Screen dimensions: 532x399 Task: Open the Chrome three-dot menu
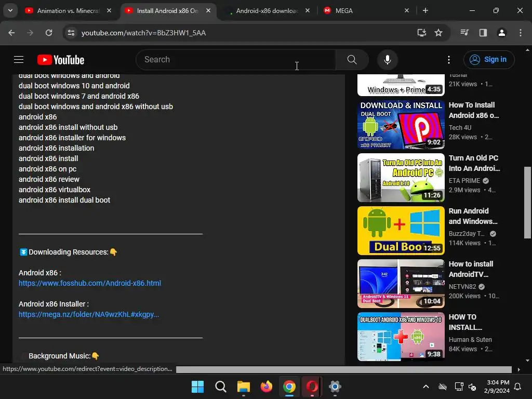tap(521, 33)
